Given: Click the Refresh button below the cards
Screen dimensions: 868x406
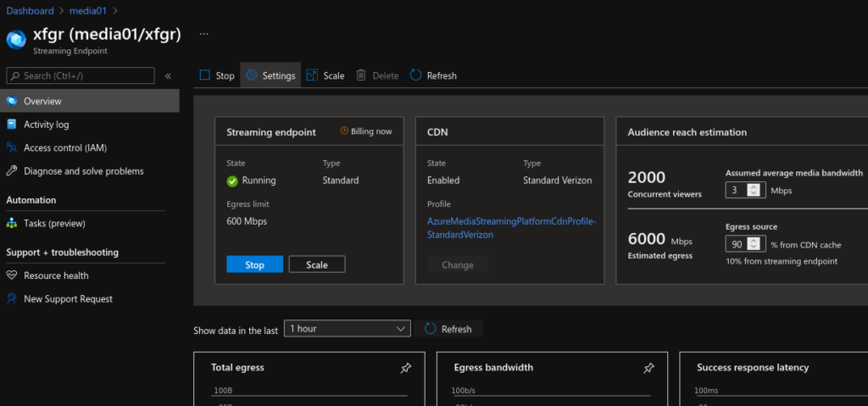Looking at the screenshot, I should coord(448,329).
